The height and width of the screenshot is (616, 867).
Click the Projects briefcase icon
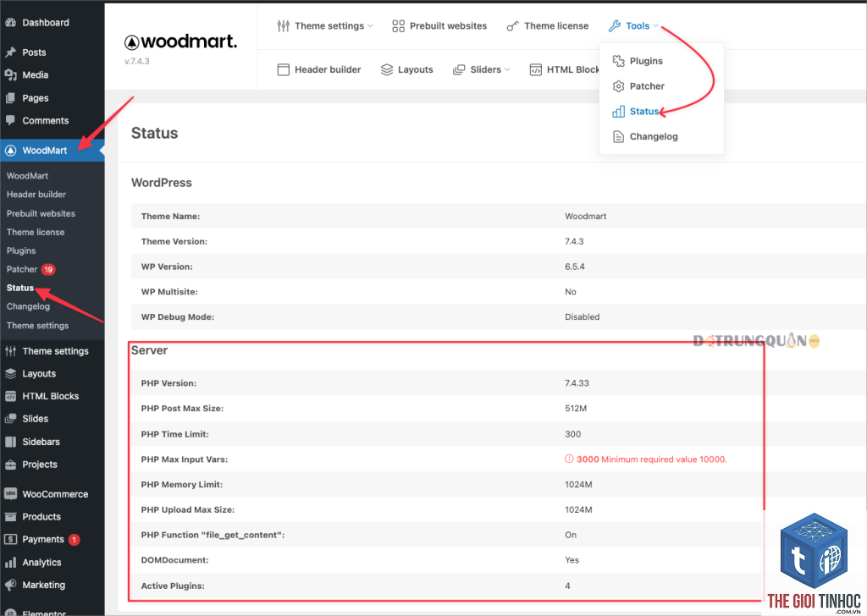pyautogui.click(x=10, y=464)
